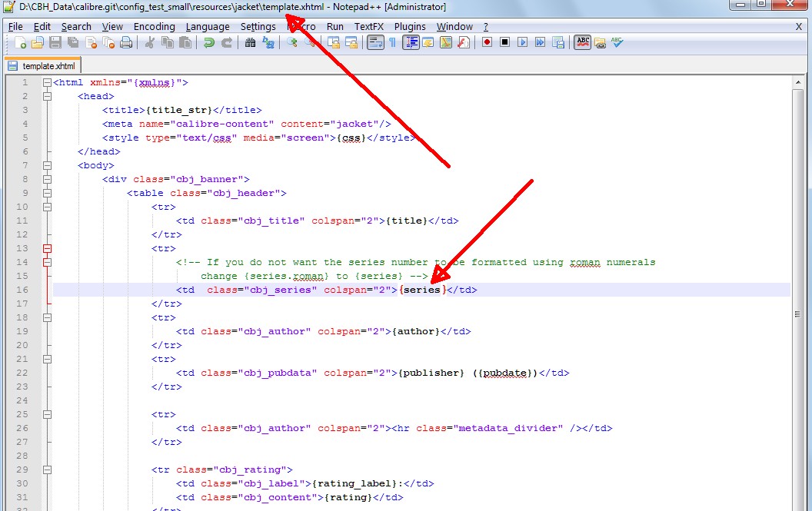Collapse the head fold on line 2
Image resolution: width=812 pixels, height=511 pixels.
click(x=47, y=96)
